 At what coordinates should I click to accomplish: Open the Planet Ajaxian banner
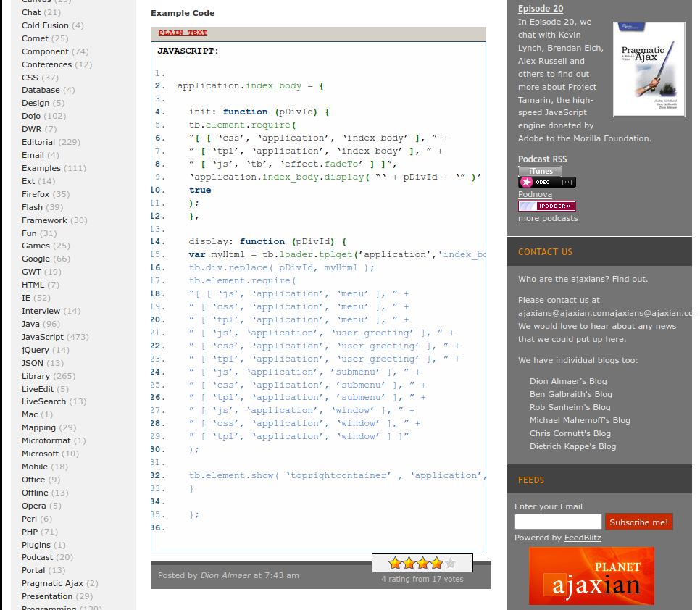coord(591,576)
